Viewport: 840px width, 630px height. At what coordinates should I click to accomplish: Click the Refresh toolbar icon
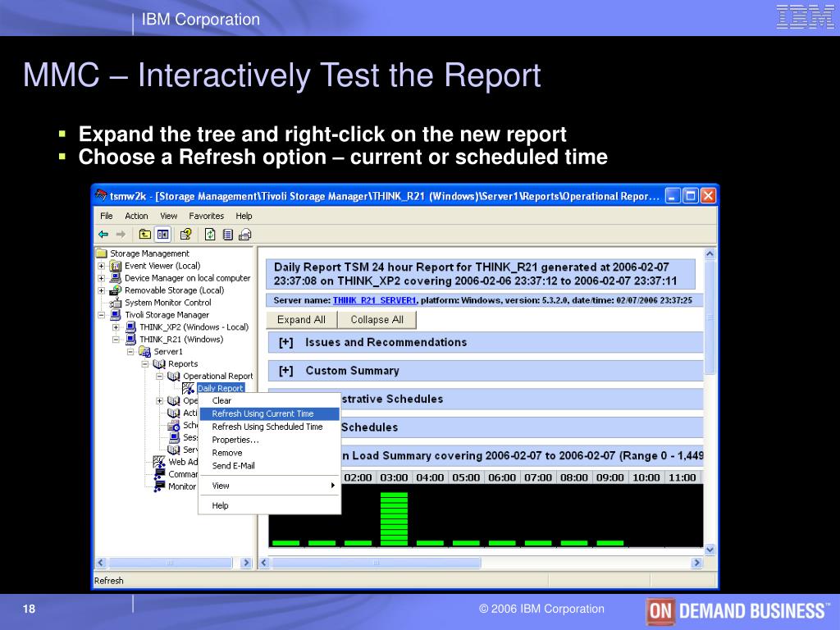click(x=210, y=234)
